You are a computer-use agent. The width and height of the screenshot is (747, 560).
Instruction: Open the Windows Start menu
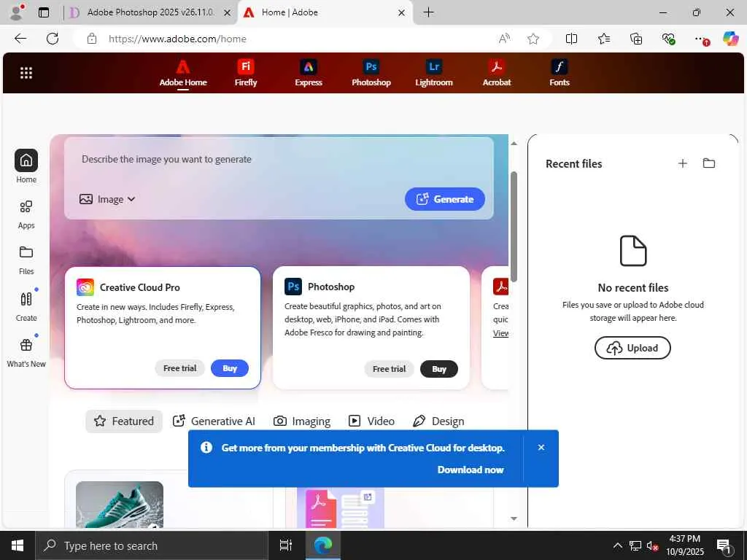(x=18, y=545)
